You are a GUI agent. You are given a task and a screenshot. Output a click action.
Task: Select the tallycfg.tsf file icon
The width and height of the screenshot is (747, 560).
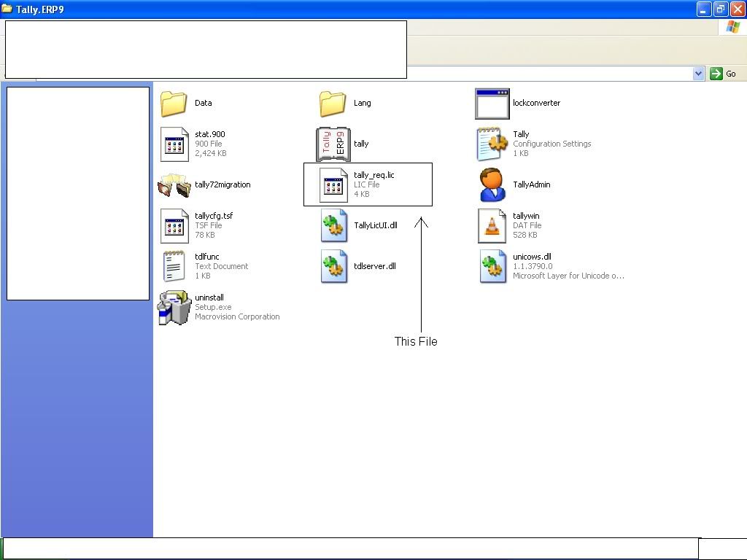coord(174,226)
